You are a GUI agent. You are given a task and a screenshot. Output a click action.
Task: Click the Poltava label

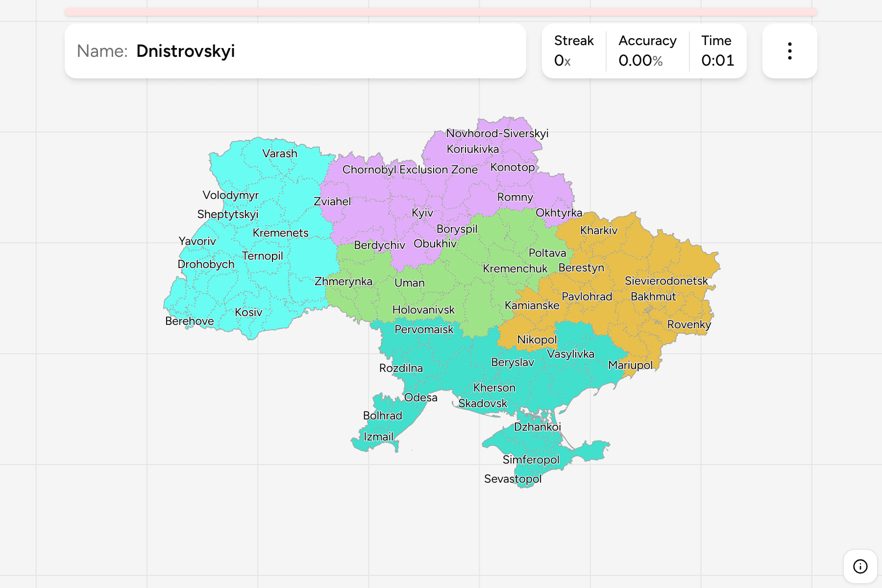[547, 253]
